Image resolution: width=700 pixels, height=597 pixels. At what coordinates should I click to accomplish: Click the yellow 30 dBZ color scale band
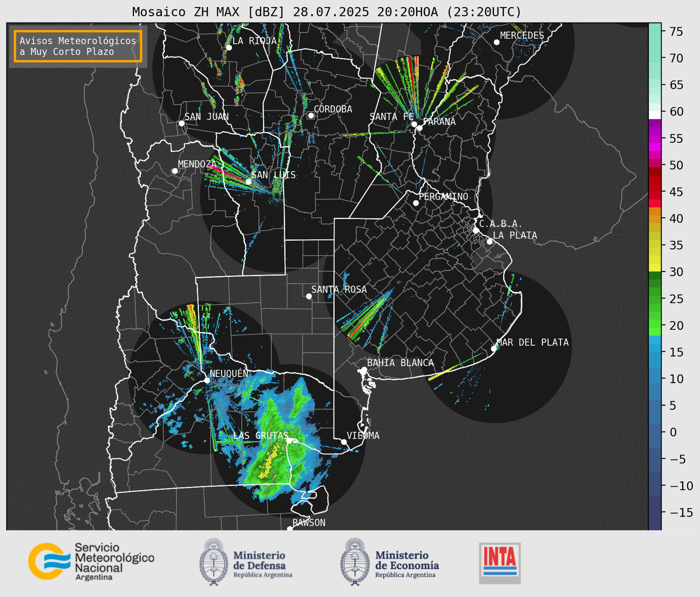[x=655, y=268]
